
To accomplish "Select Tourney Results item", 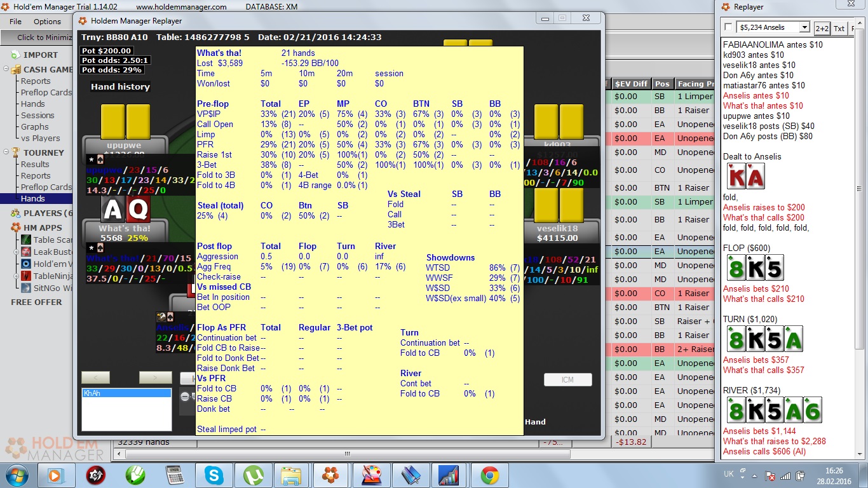I will click(x=35, y=164).
